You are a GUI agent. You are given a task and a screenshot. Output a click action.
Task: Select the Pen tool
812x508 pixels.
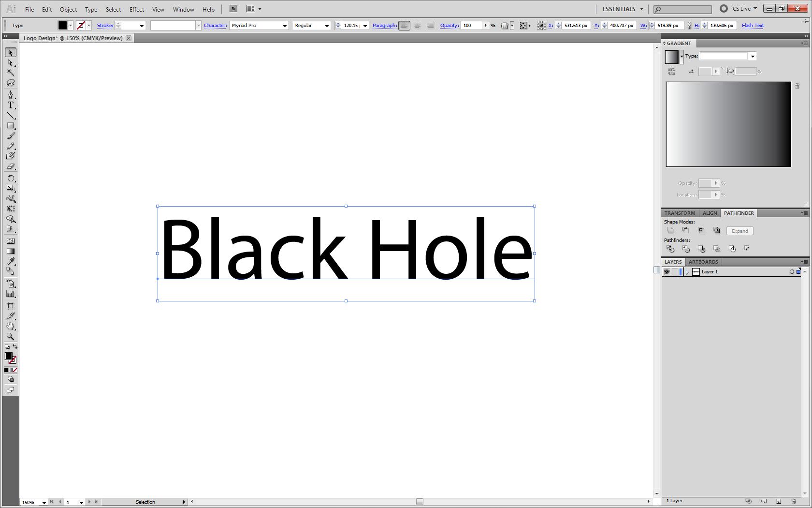click(x=11, y=94)
